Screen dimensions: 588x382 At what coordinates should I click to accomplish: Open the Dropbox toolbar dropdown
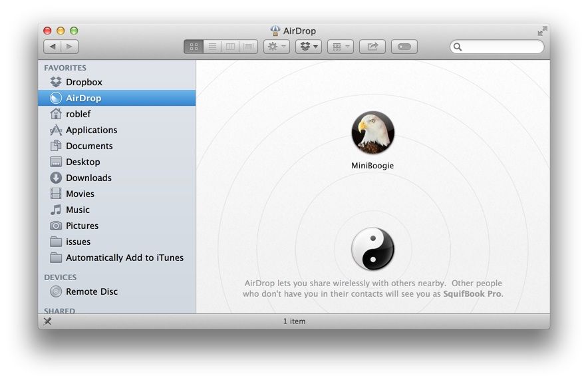(x=308, y=47)
